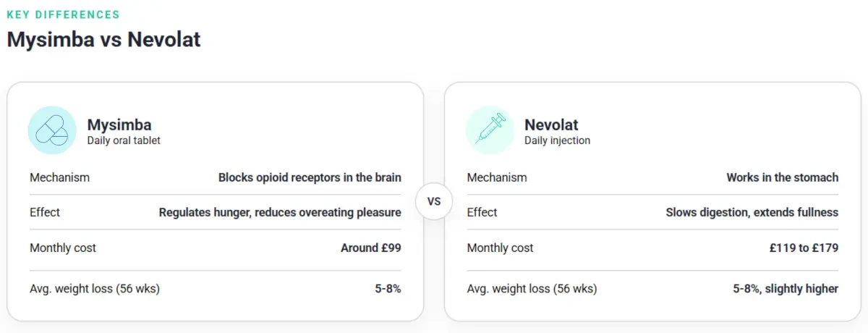Image resolution: width=868 pixels, height=333 pixels.
Task: Click Slows digestion, extends fullness text
Action: (x=752, y=212)
